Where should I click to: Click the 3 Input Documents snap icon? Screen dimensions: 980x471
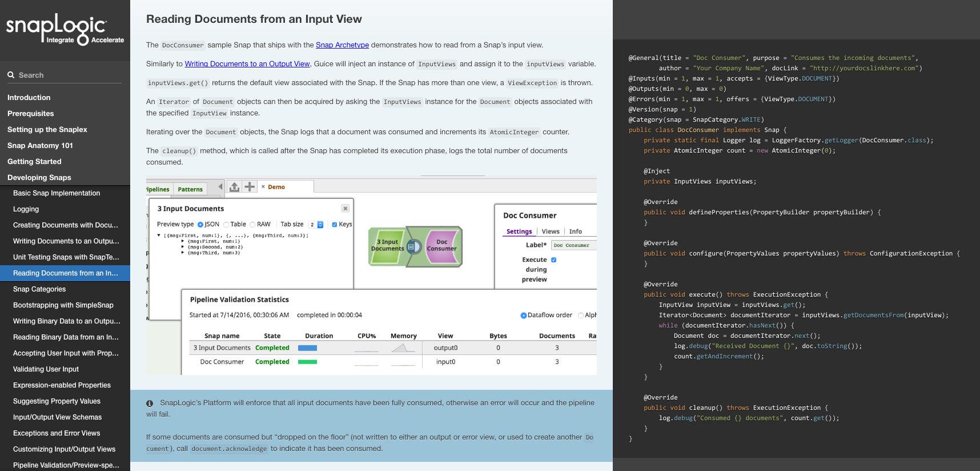(x=387, y=246)
